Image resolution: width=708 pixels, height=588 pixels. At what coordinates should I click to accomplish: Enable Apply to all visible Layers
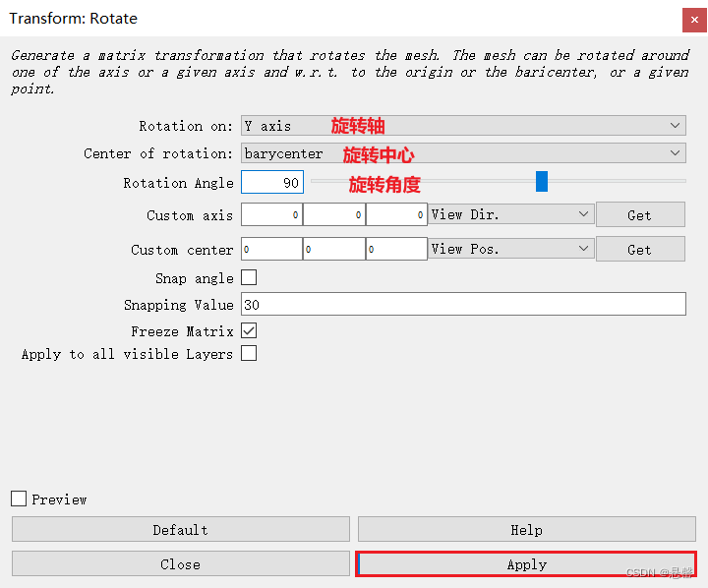click(x=249, y=353)
